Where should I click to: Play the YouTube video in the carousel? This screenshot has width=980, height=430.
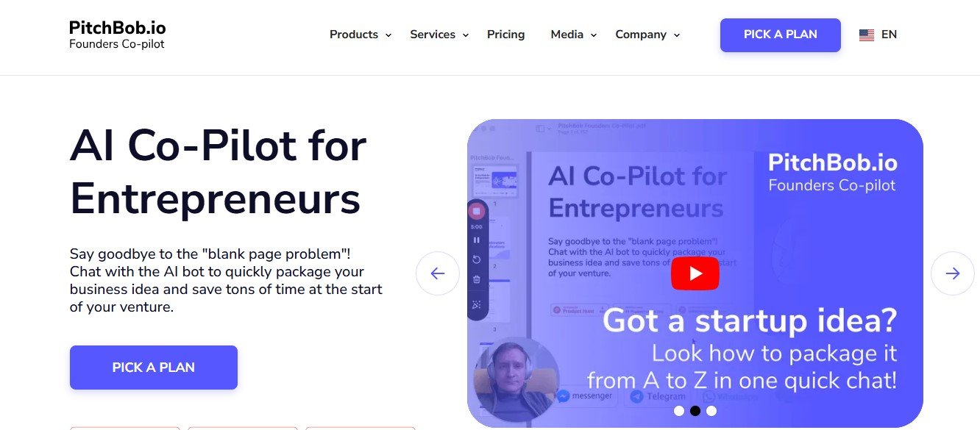[695, 273]
